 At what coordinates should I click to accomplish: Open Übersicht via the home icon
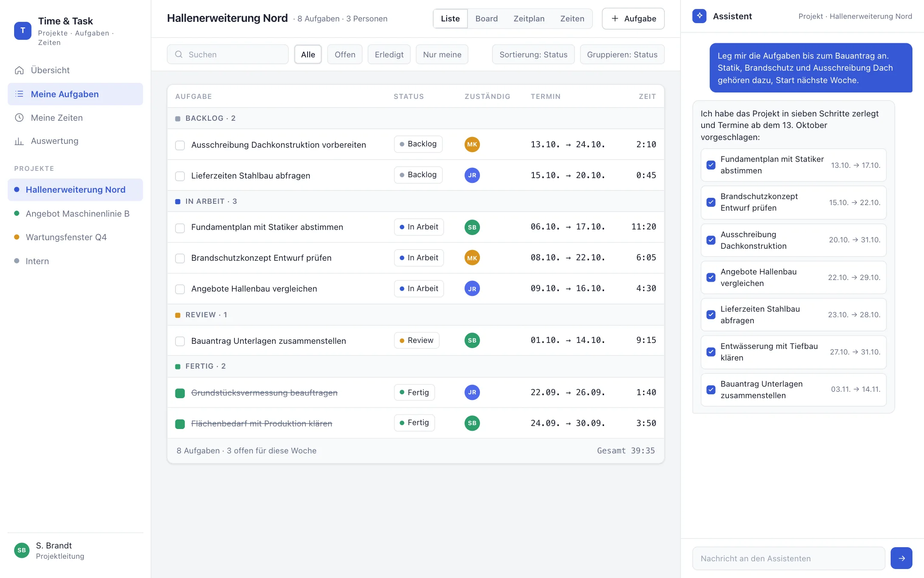(x=19, y=70)
